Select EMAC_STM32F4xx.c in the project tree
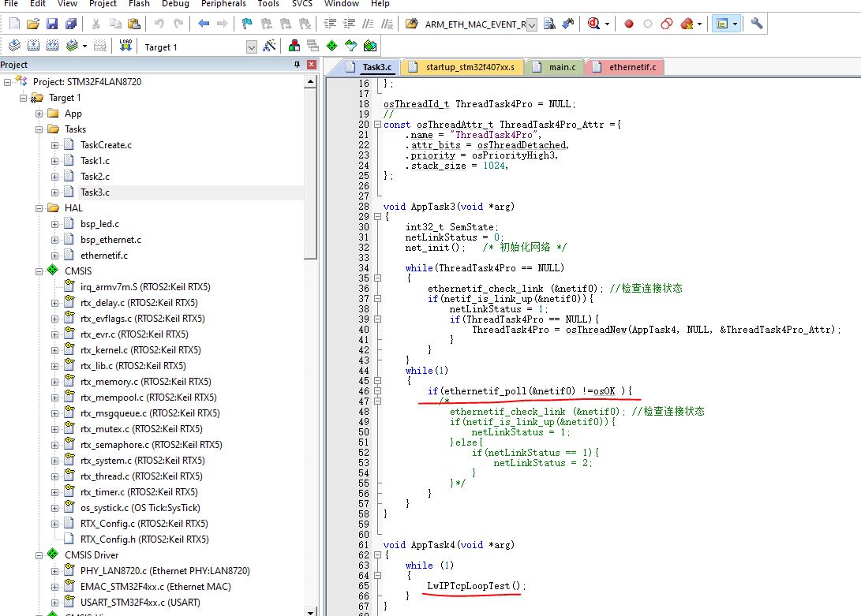 click(155, 587)
